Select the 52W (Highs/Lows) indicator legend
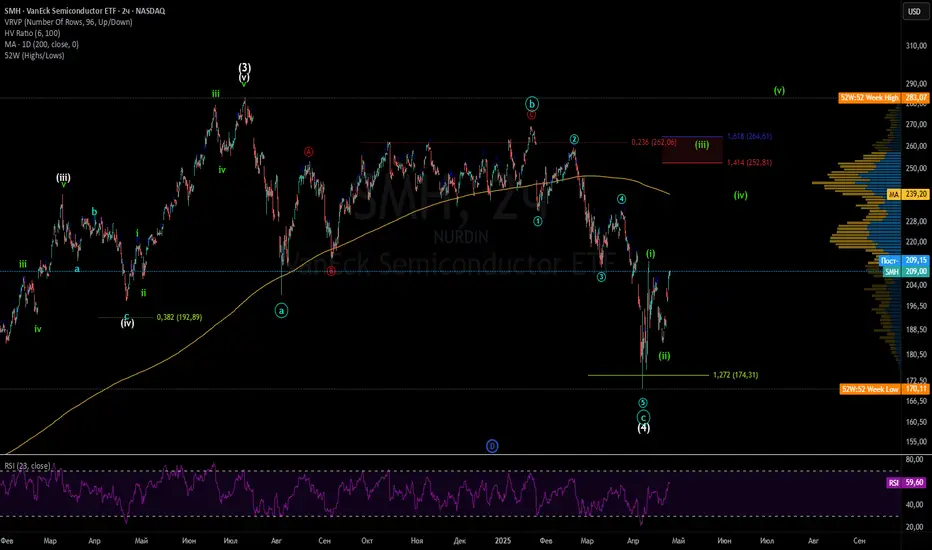This screenshot has width=932, height=550. [x=34, y=55]
